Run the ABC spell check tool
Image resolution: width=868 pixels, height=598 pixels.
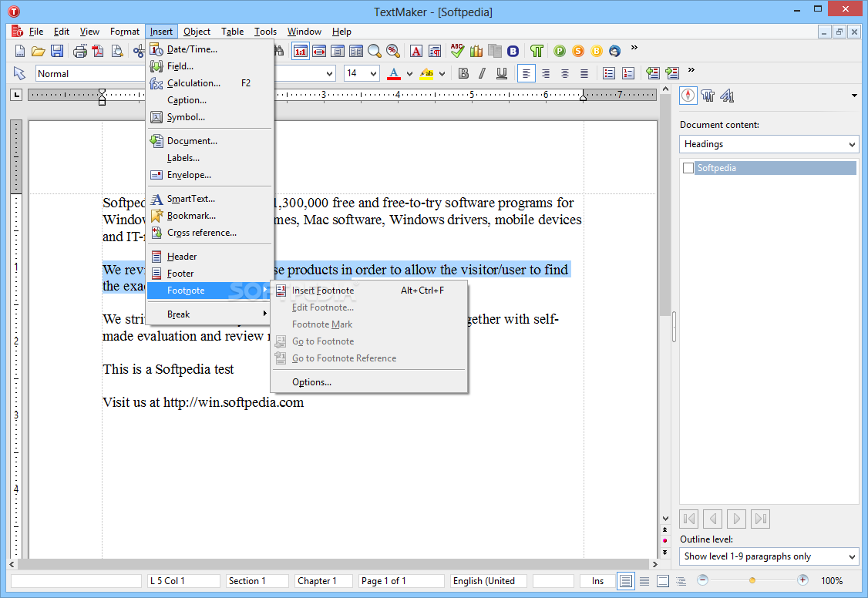[x=458, y=51]
